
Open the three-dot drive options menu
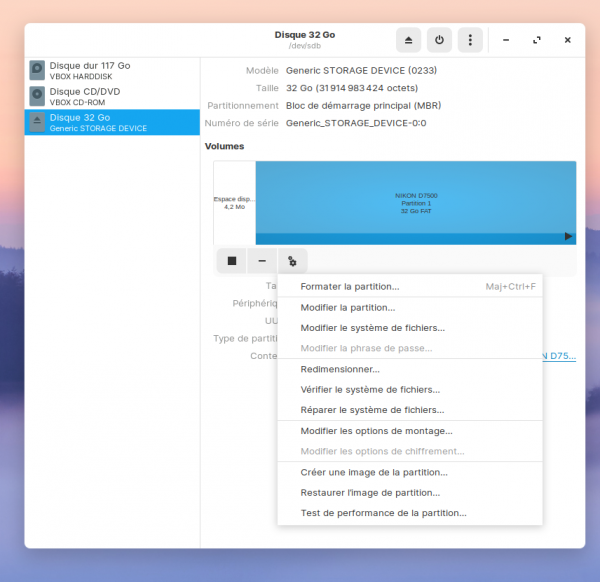click(470, 40)
